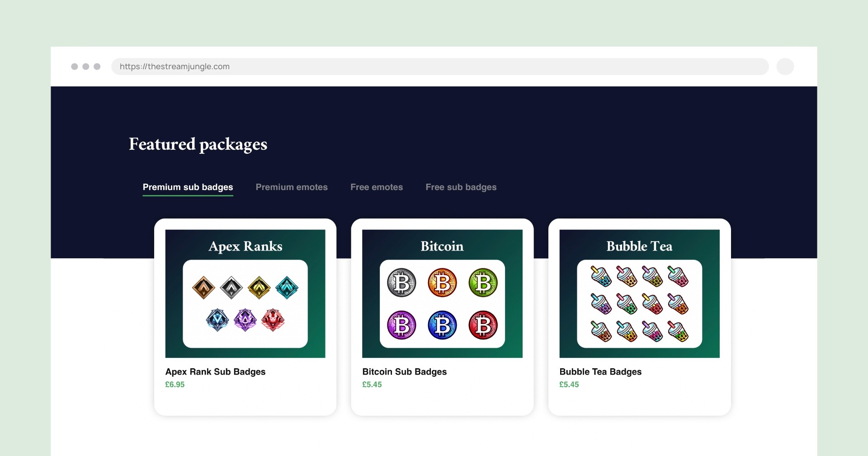Click the £6.95 price on Apex card

coord(175,385)
